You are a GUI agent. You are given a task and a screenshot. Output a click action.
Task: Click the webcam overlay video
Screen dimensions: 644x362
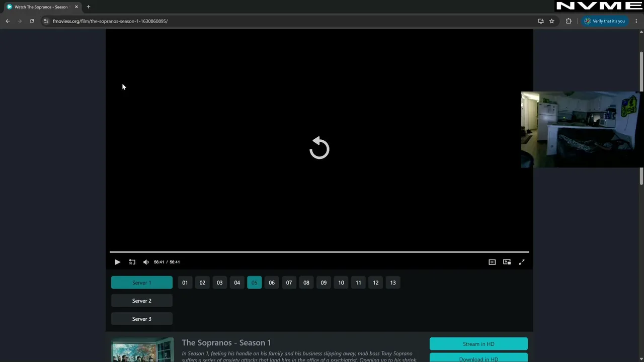[581, 130]
